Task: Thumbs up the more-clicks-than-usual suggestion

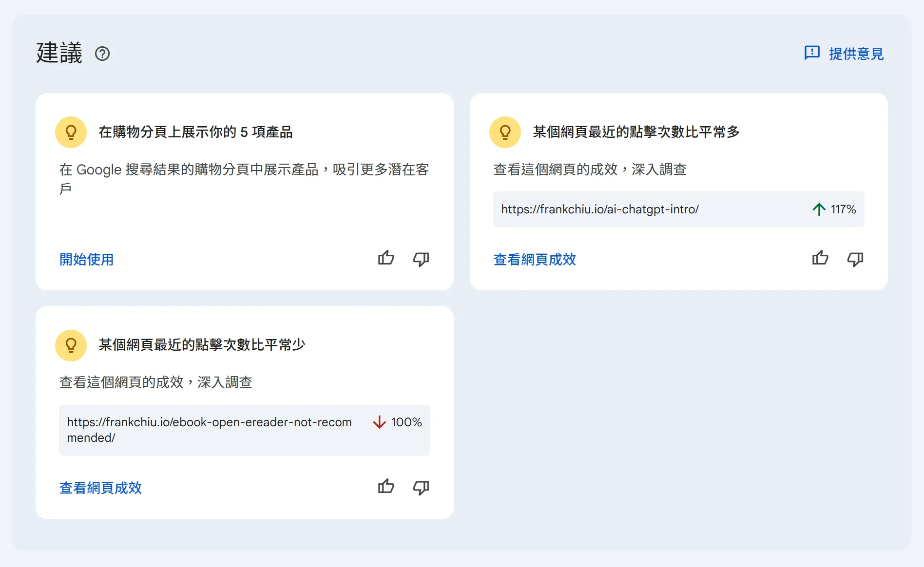Action: pos(820,258)
